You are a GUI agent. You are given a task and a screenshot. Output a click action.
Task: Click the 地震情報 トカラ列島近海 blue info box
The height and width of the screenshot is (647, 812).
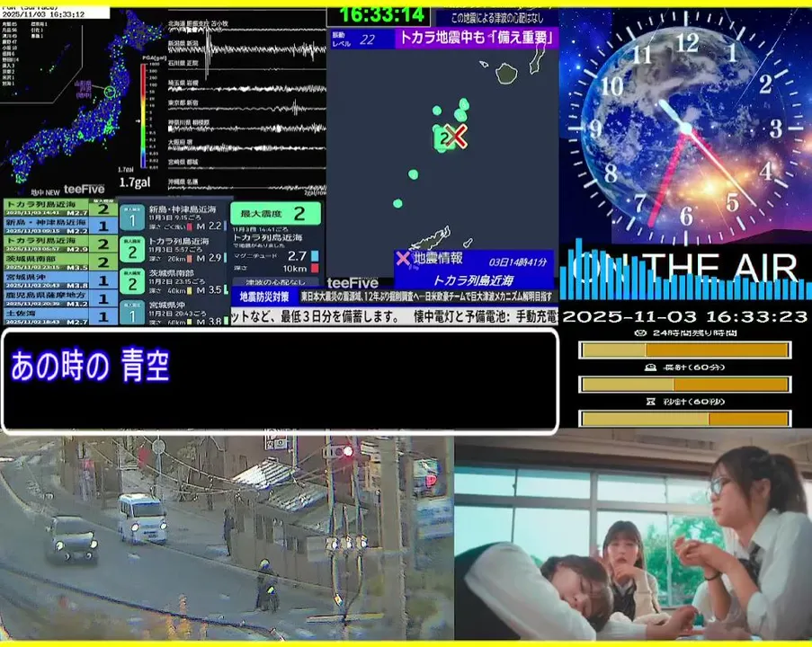[474, 270]
